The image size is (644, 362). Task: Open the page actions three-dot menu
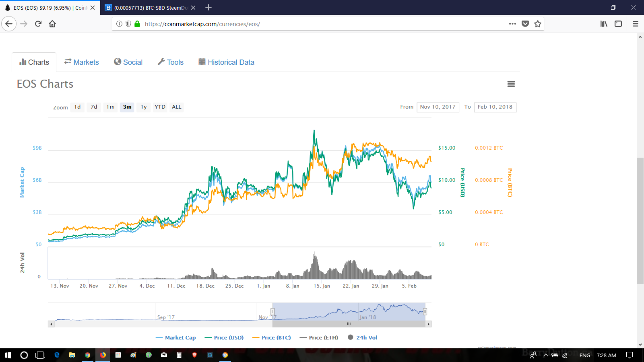pyautogui.click(x=512, y=24)
